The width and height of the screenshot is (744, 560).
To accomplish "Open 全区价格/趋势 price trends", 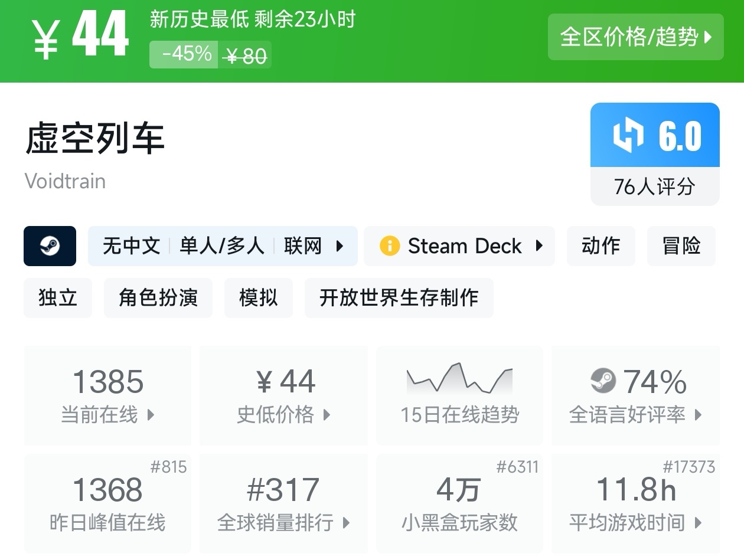I will (x=636, y=37).
